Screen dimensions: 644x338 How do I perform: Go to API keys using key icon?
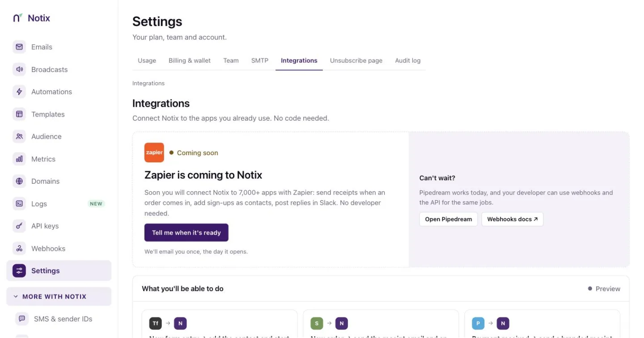click(19, 226)
